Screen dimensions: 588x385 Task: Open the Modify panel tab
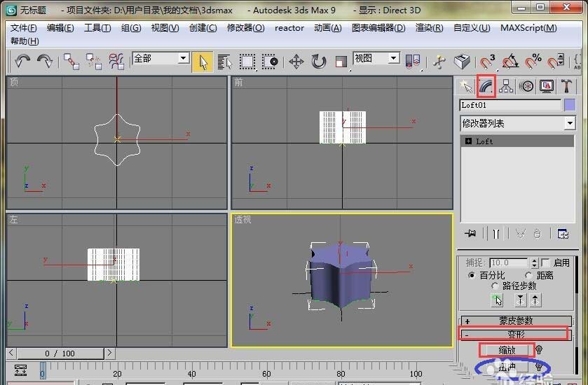(x=486, y=86)
